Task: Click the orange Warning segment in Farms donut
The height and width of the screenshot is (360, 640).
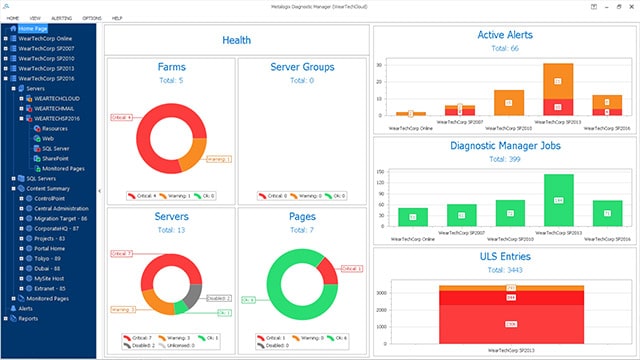Action: [x=193, y=155]
